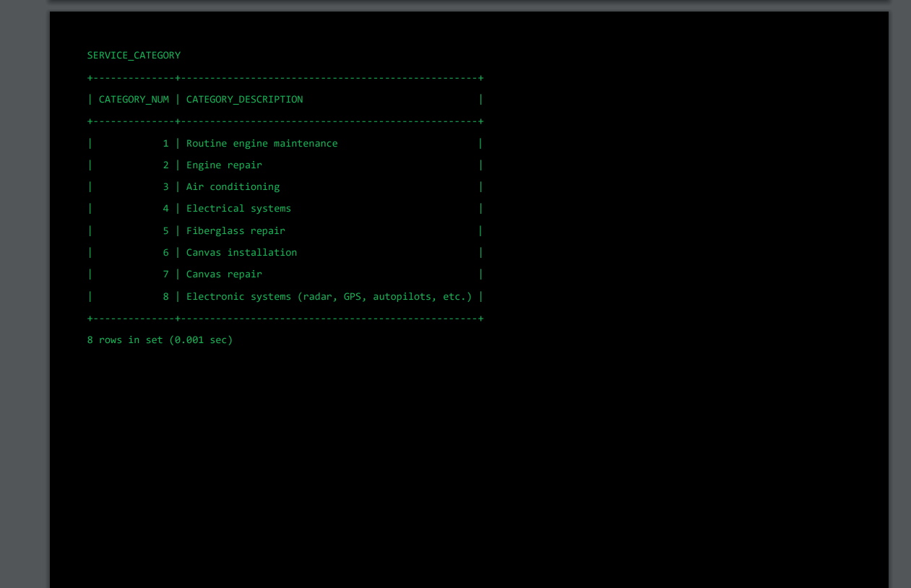This screenshot has height=588, width=911.
Task: Click the Electronic systems description text
Action: 329,296
